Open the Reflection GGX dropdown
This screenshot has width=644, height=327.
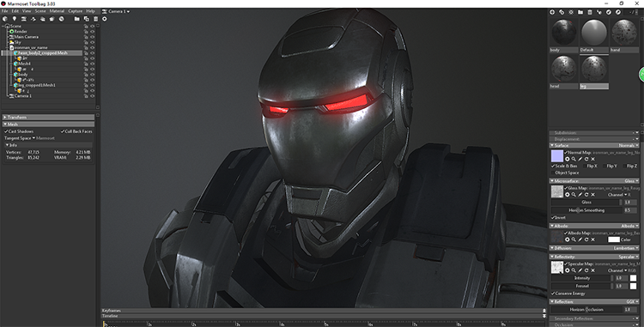pyautogui.click(x=633, y=302)
